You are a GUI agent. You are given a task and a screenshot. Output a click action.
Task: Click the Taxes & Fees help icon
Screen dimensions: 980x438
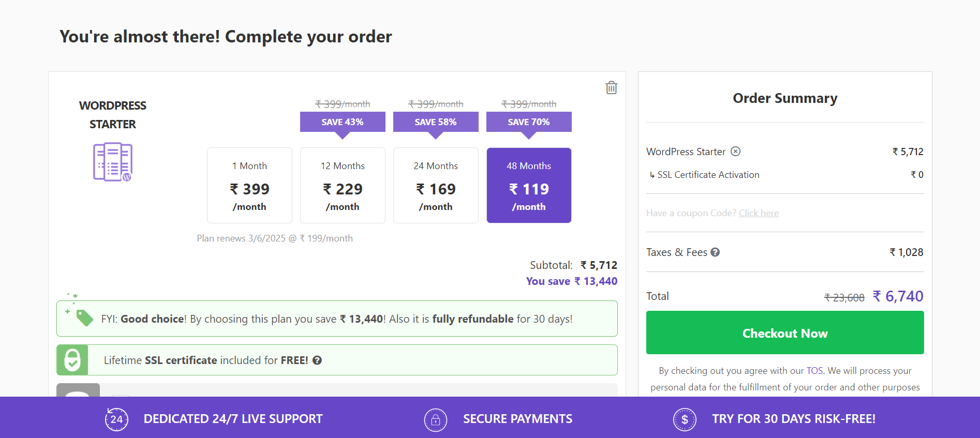715,252
